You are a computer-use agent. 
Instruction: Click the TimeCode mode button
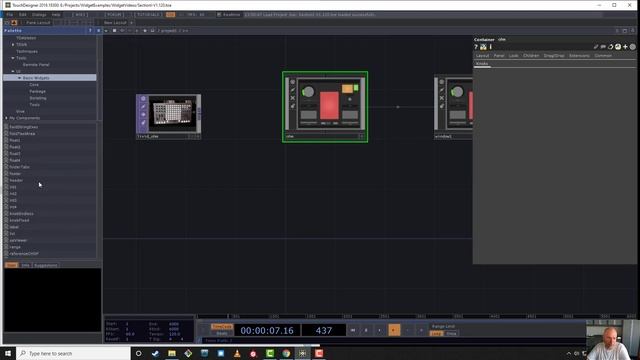click(222, 327)
